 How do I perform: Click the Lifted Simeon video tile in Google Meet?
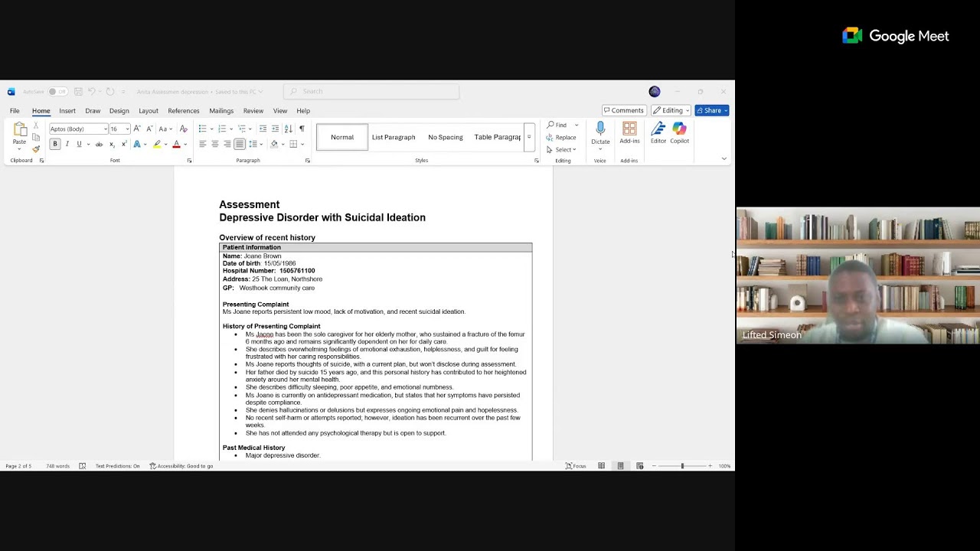[858, 276]
